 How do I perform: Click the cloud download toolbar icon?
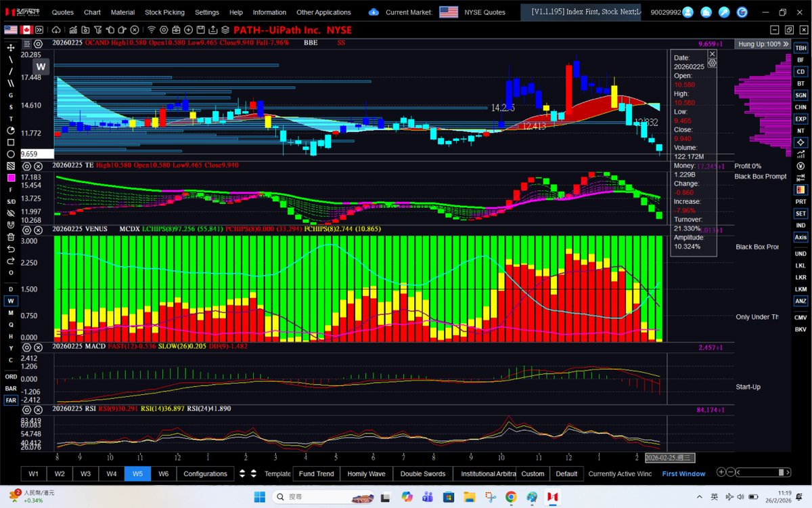(x=56, y=30)
